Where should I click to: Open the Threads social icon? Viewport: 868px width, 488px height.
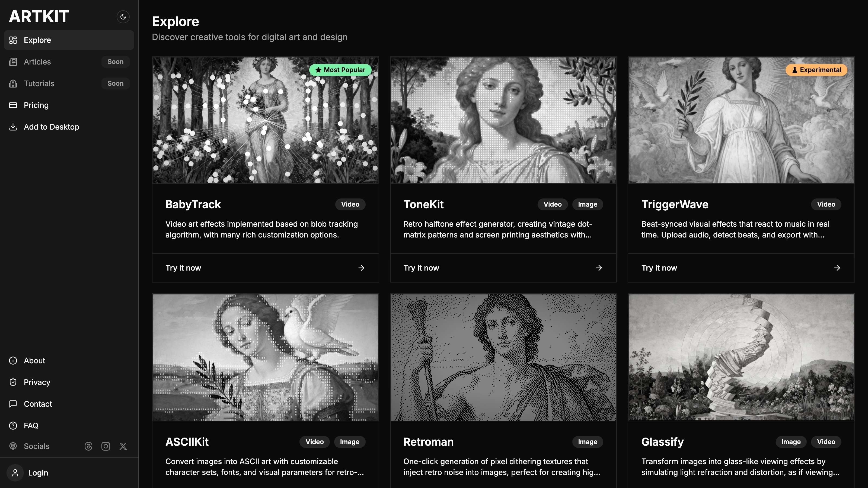point(88,446)
